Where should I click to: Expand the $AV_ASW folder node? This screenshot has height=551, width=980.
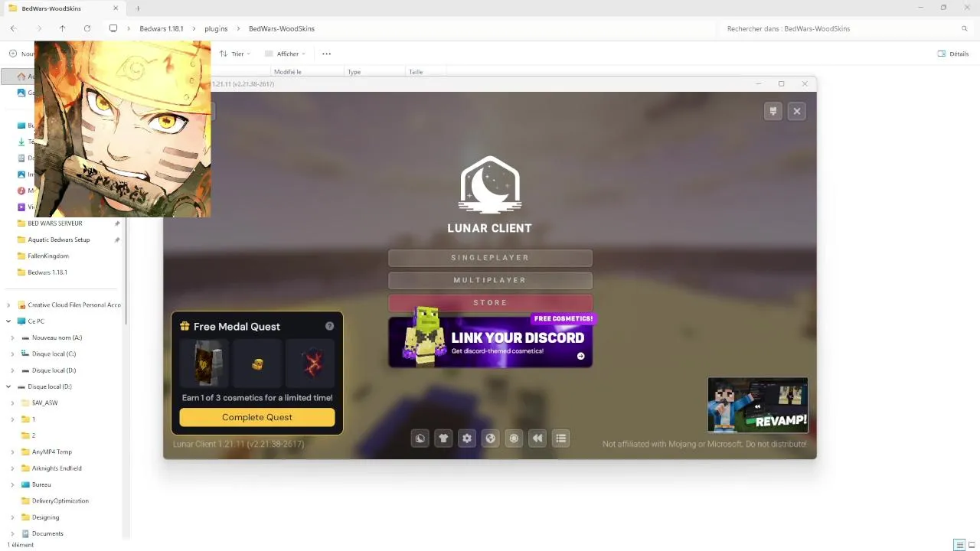pyautogui.click(x=12, y=403)
